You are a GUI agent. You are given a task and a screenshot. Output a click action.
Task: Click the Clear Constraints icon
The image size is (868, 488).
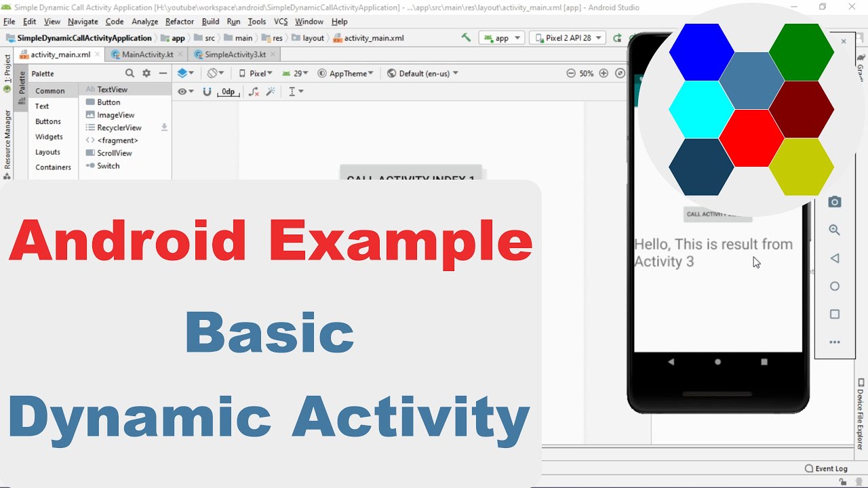[254, 91]
